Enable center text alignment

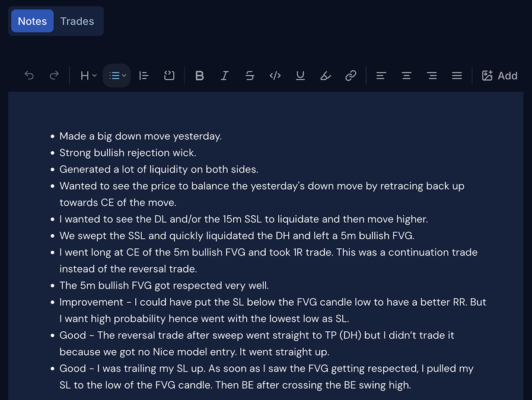tap(406, 75)
